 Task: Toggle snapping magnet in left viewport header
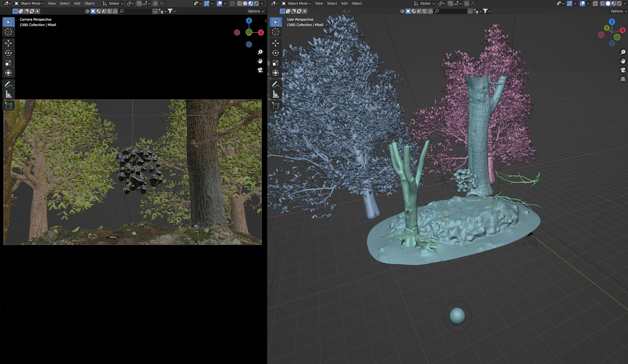pos(139,4)
